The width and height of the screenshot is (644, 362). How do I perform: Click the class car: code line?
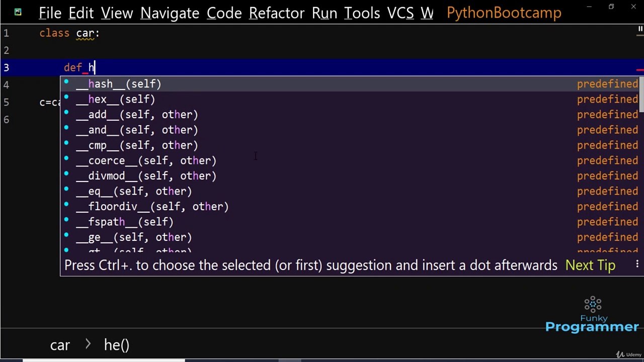pyautogui.click(x=69, y=33)
